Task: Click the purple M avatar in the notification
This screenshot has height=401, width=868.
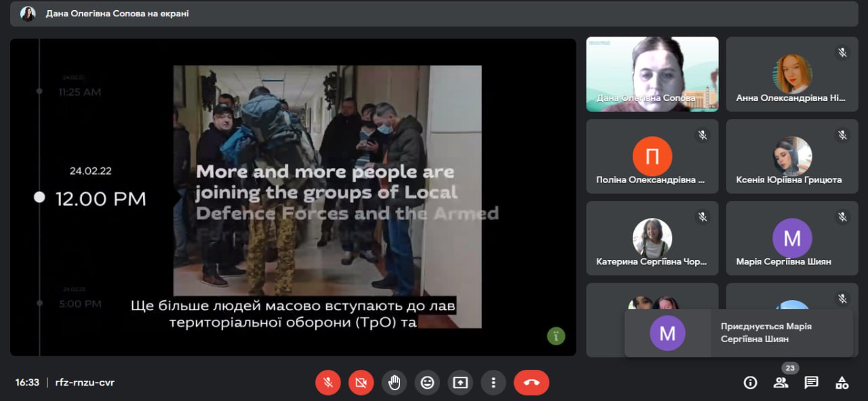Action: coord(667,333)
